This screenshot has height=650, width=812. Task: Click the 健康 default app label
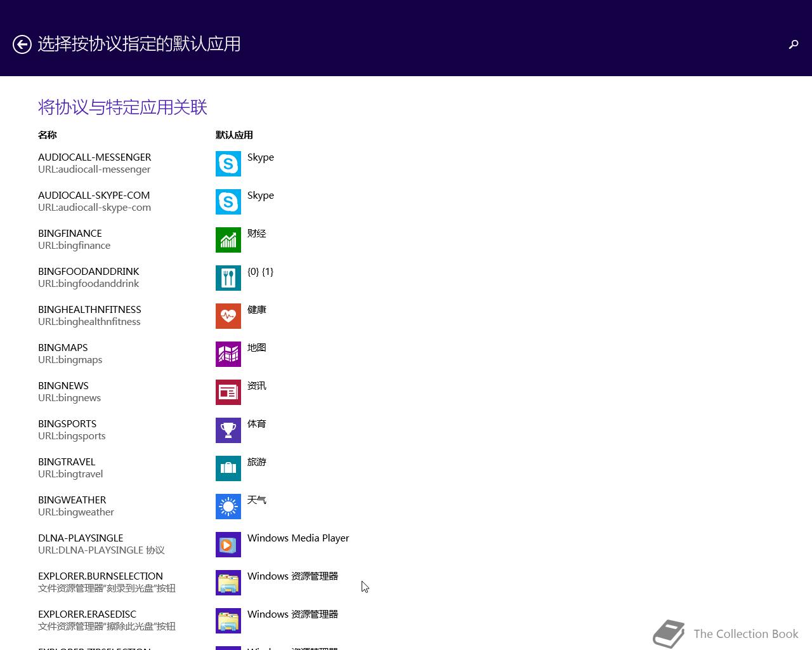(x=257, y=310)
